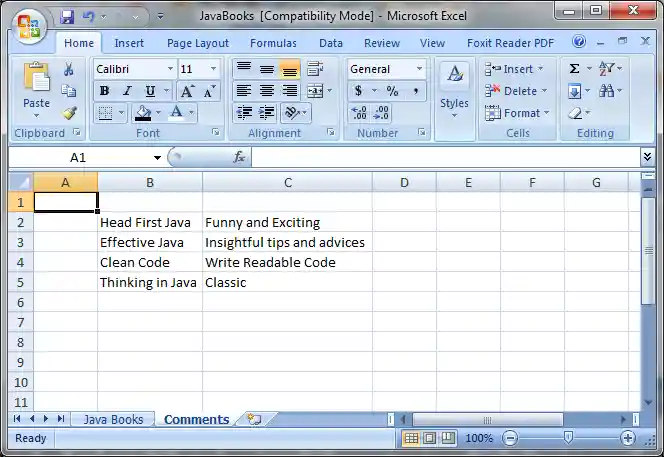The image size is (664, 457).
Task: Open the Formulas ribbon tab
Action: pos(273,43)
